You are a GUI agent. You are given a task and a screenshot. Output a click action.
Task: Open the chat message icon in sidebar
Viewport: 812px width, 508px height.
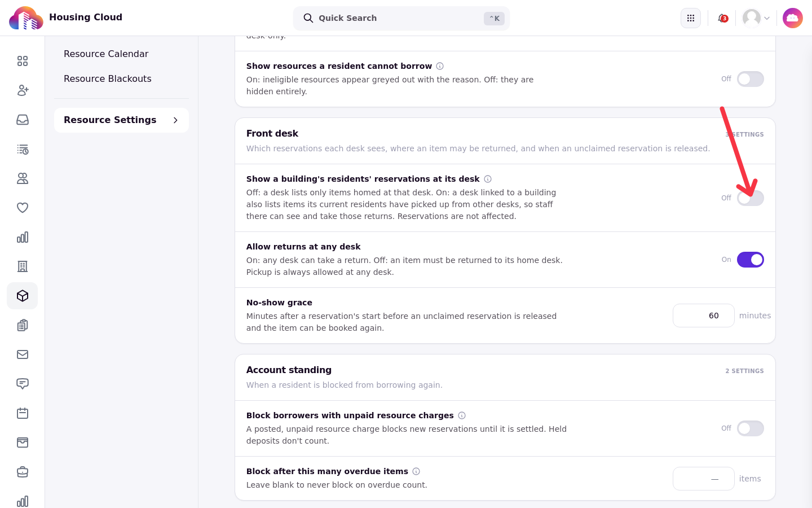pos(23,384)
